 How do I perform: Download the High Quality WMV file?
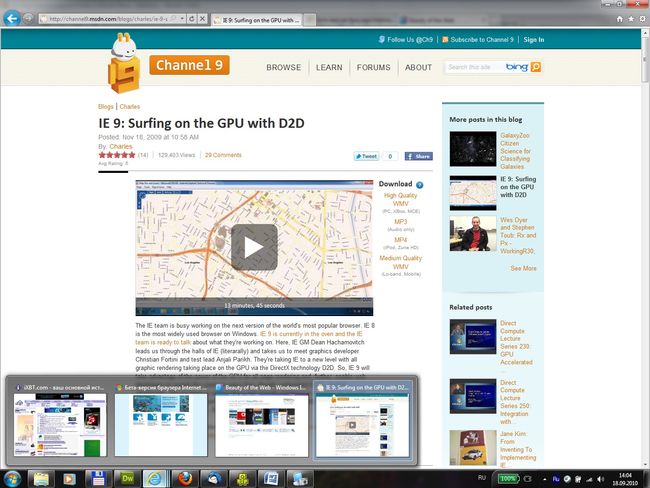[400, 199]
